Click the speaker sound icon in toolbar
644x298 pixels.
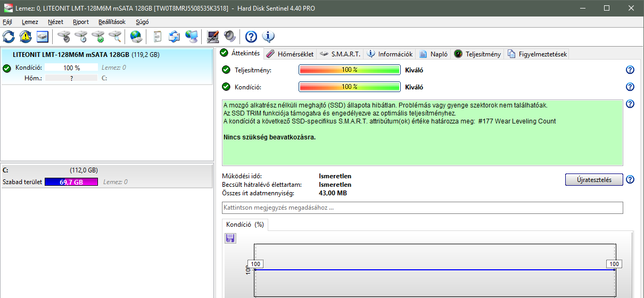[229, 37]
